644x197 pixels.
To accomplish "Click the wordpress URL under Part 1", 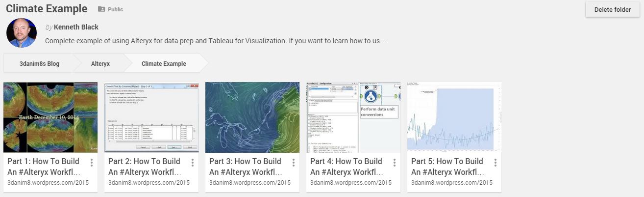I will 48,183.
